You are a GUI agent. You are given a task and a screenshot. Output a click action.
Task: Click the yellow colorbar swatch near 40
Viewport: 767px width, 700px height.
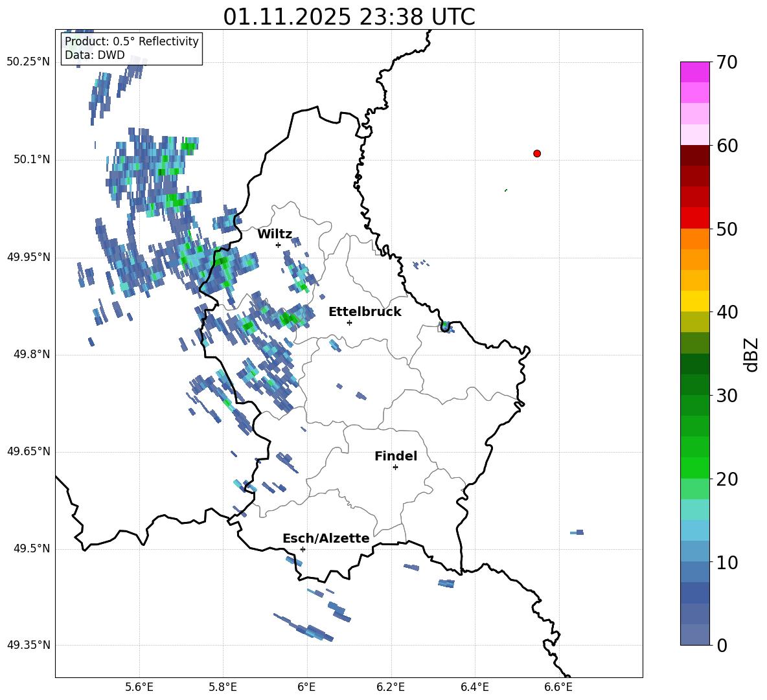pos(694,301)
